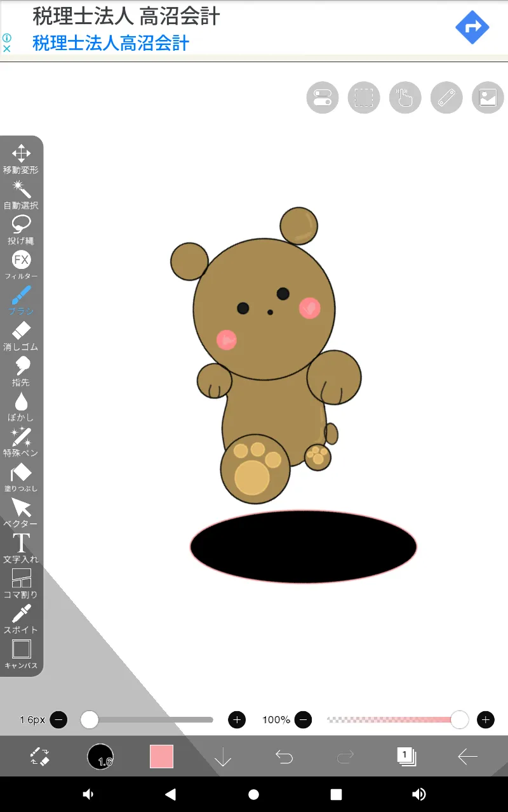Viewport: 508px width, 812px height.
Task: Select the Special Pen (特殊ペン) tool
Action: (21, 443)
